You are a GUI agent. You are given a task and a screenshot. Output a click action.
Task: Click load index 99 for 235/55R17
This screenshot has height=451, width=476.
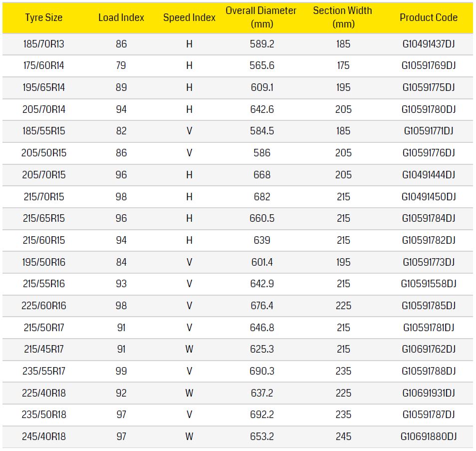(121, 371)
